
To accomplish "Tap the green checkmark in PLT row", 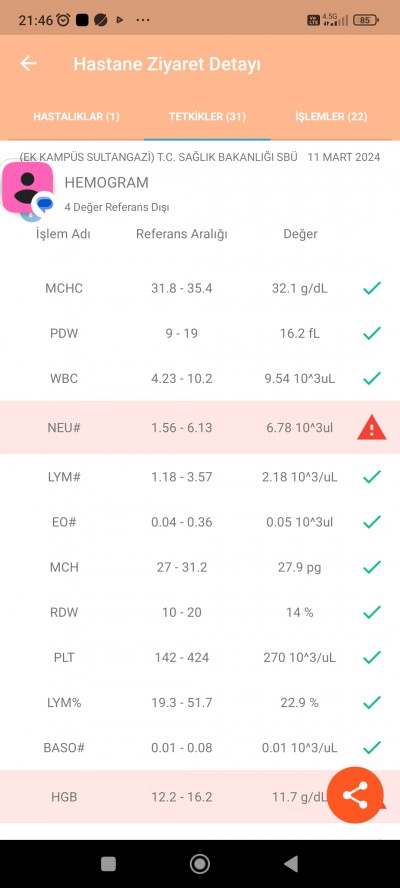I will point(372,658).
